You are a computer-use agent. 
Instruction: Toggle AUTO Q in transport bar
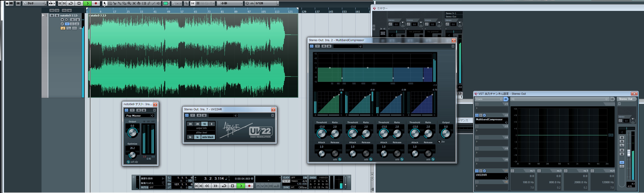click(145, 187)
